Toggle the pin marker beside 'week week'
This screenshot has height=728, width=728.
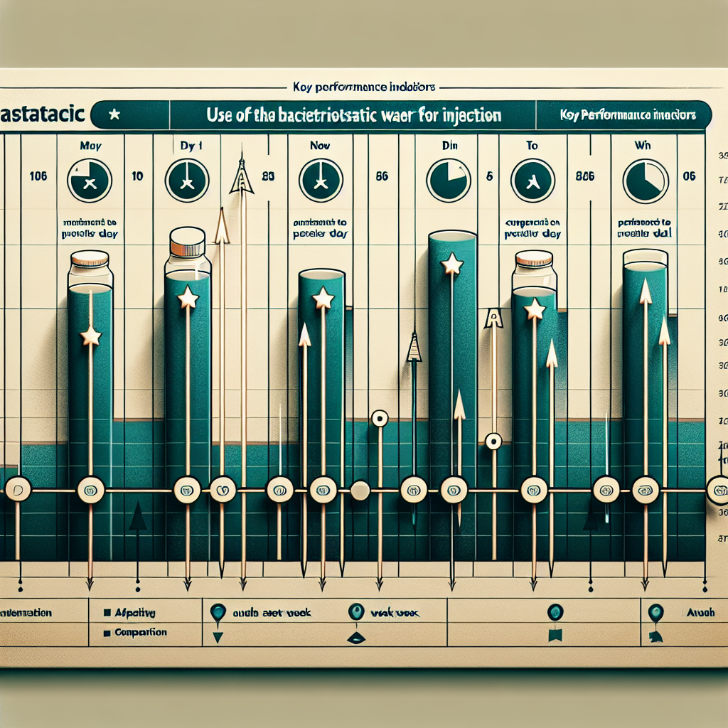pos(356,612)
